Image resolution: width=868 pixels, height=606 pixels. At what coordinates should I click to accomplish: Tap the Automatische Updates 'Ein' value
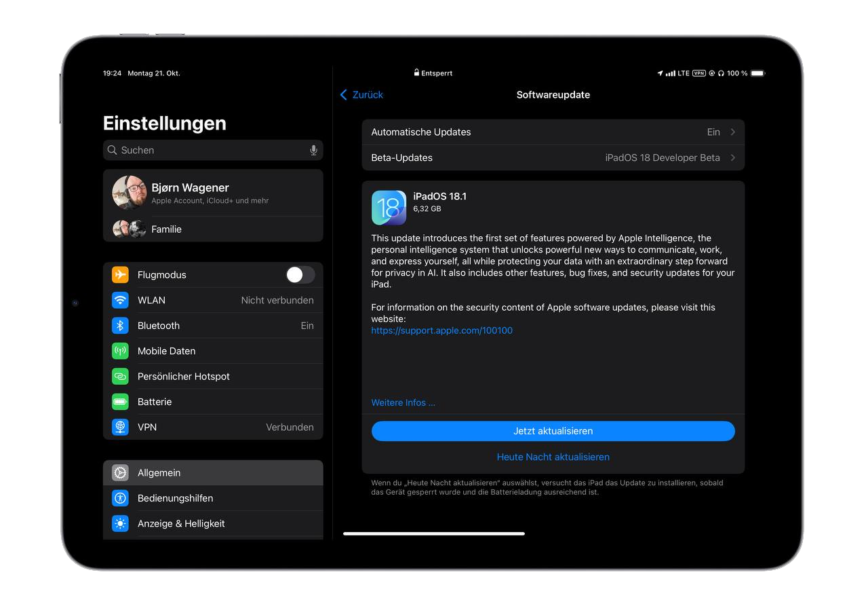[x=713, y=132]
